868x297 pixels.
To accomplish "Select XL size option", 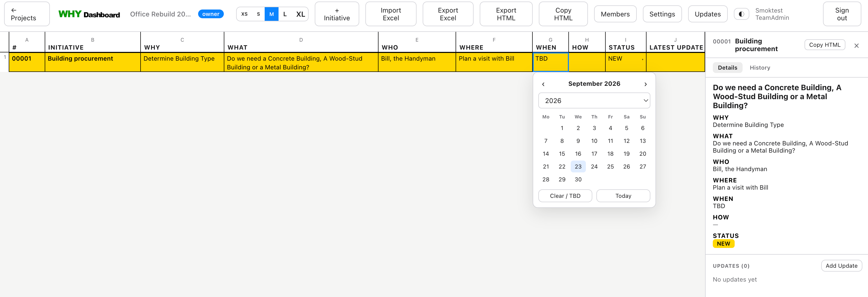I will tap(300, 14).
